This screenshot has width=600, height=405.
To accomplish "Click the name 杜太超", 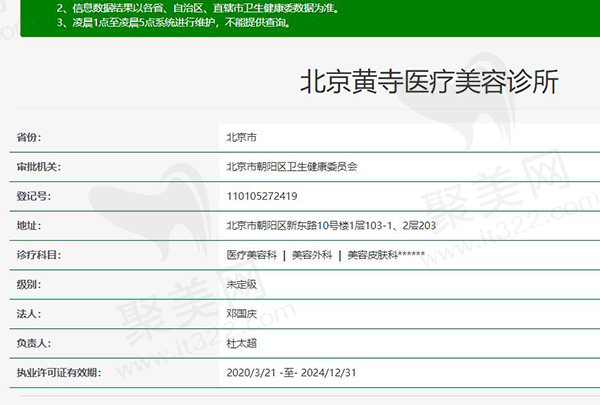I will point(241,343).
